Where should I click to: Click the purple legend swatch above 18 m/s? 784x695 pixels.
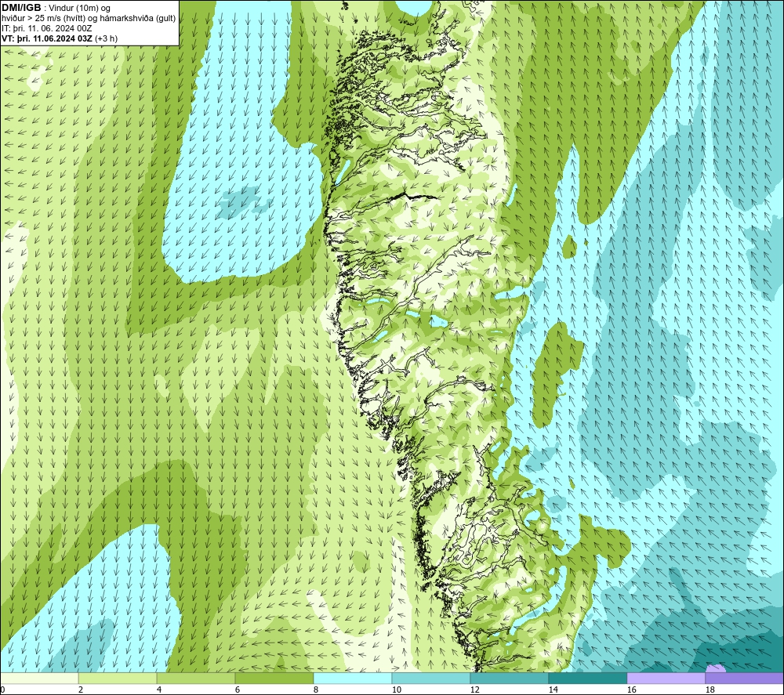(x=744, y=678)
